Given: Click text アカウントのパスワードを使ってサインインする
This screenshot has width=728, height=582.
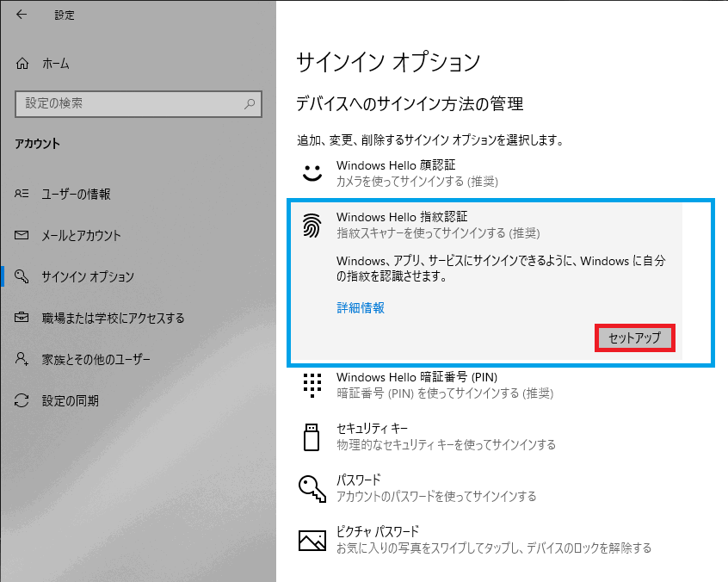Looking at the screenshot, I should point(436,497).
